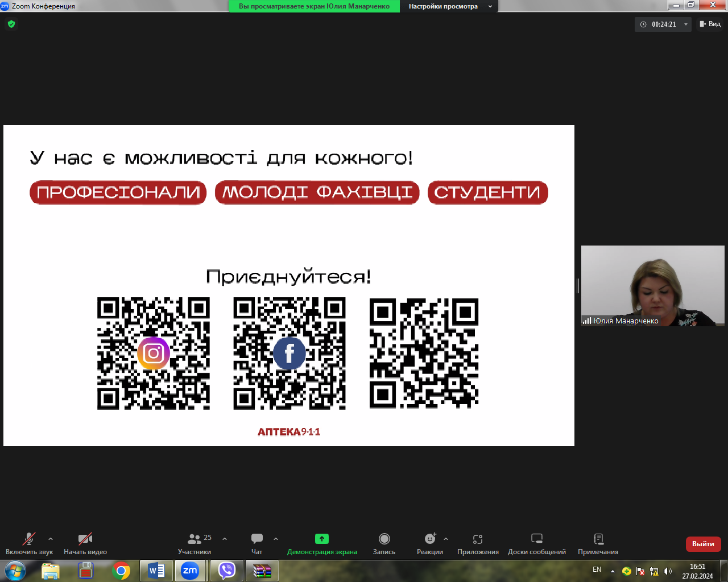The image size is (728, 582).
Task: Click the Выйти leave button
Action: (x=703, y=544)
